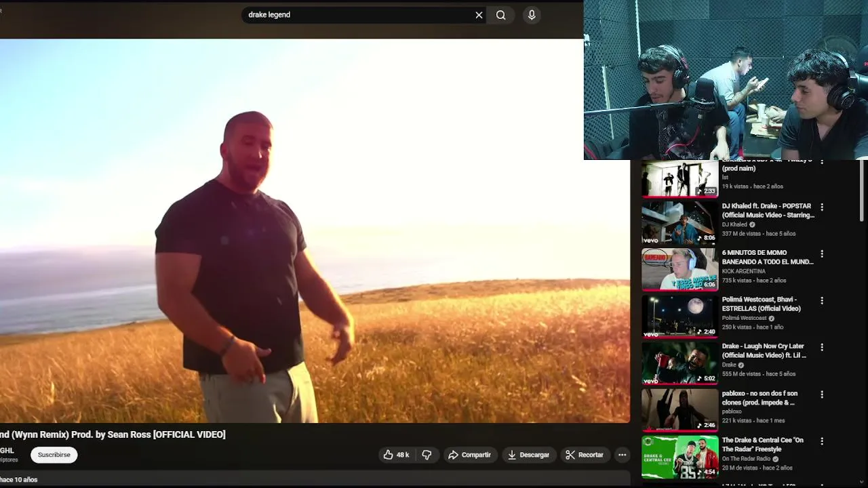The width and height of the screenshot is (868, 488).
Task: Open the Polimá Westcoast ESTRELLAS thumbnail
Action: [x=679, y=316]
